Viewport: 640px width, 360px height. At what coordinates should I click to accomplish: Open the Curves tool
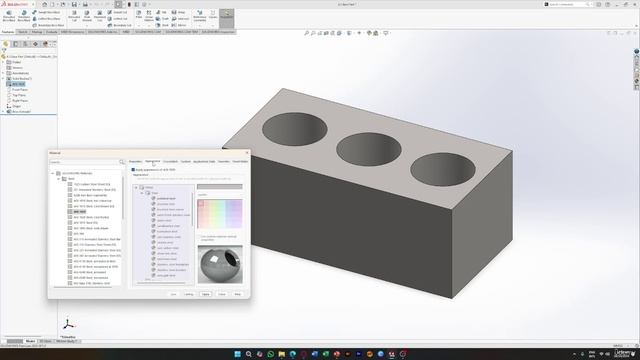pos(213,15)
